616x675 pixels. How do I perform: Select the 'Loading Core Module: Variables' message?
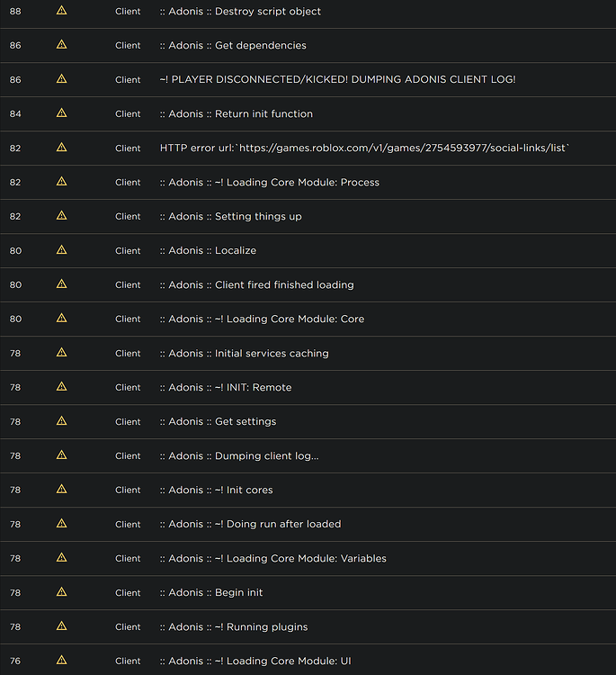point(273,558)
